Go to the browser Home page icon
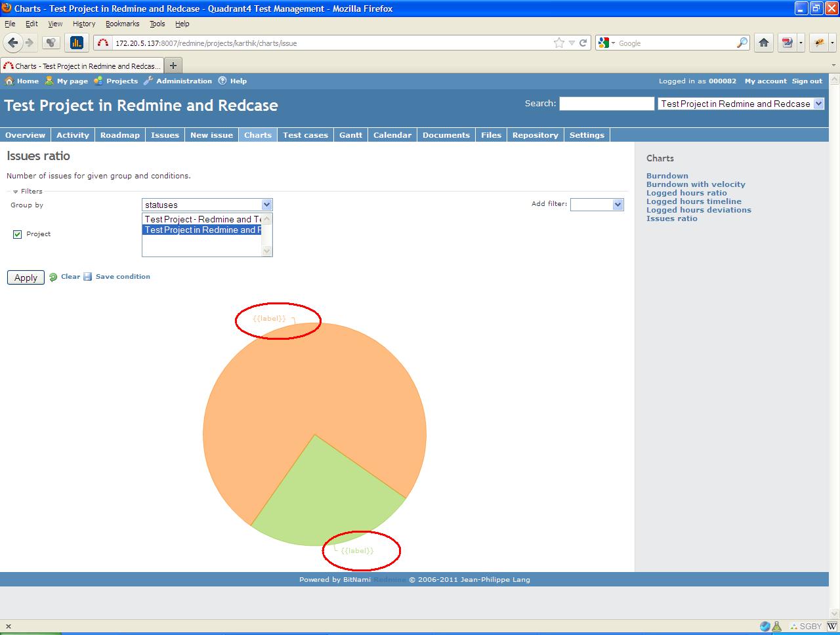The image size is (840, 635). [764, 43]
